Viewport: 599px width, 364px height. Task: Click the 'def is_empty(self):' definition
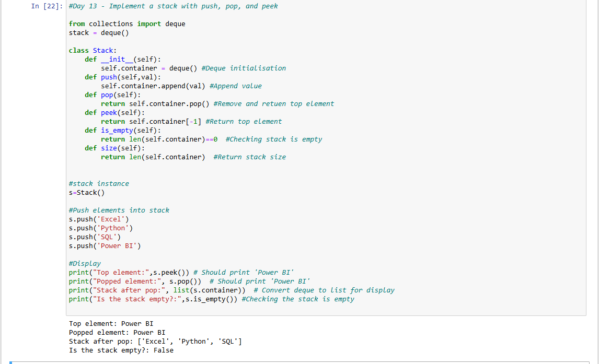pos(123,131)
